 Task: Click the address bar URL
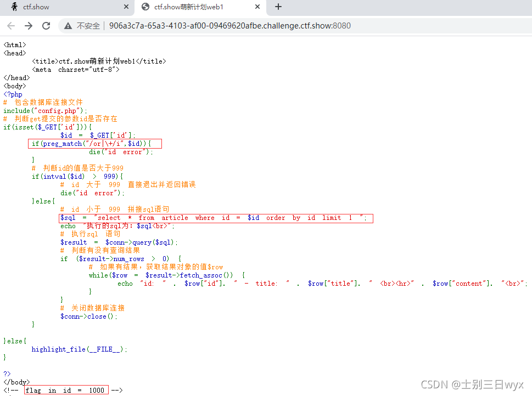click(x=229, y=26)
